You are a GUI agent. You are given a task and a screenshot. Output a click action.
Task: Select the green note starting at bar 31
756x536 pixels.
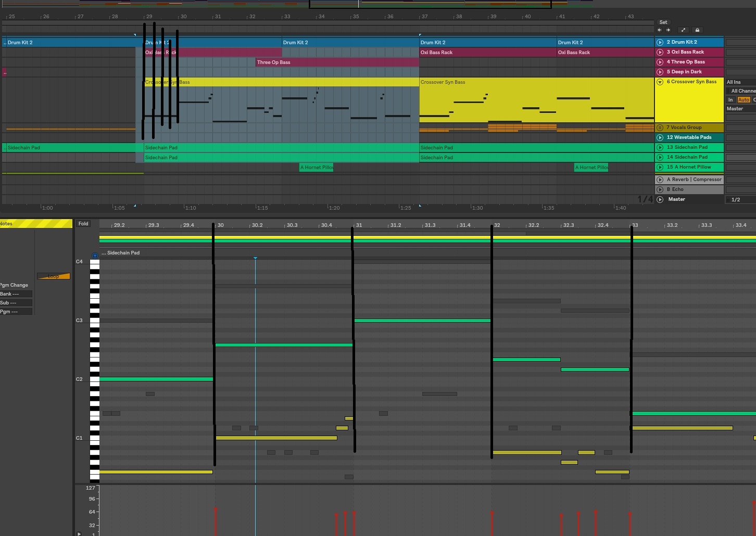point(422,321)
